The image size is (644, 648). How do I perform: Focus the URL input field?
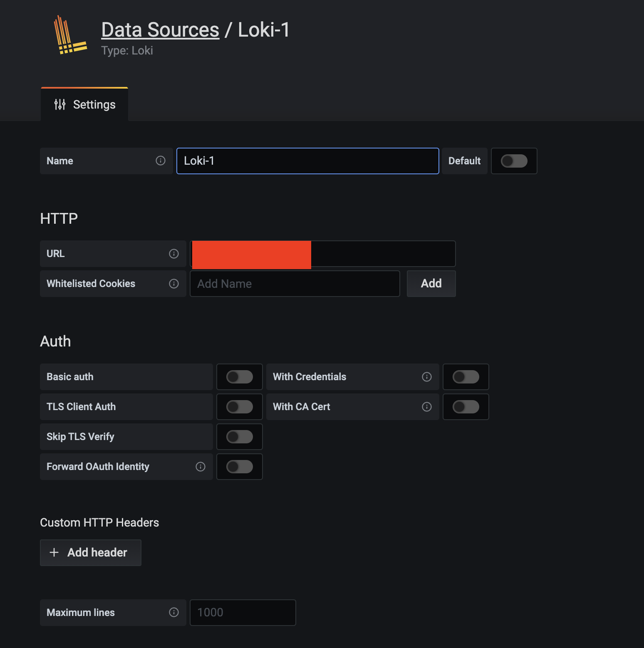point(323,254)
